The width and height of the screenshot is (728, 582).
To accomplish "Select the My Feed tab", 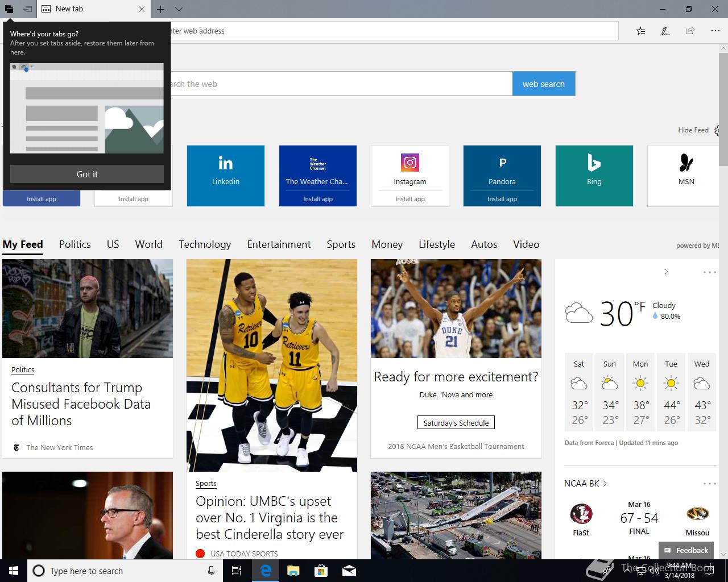I will (23, 244).
